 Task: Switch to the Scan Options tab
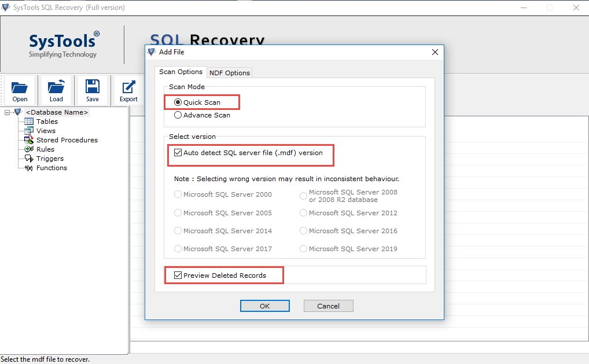[x=181, y=72]
